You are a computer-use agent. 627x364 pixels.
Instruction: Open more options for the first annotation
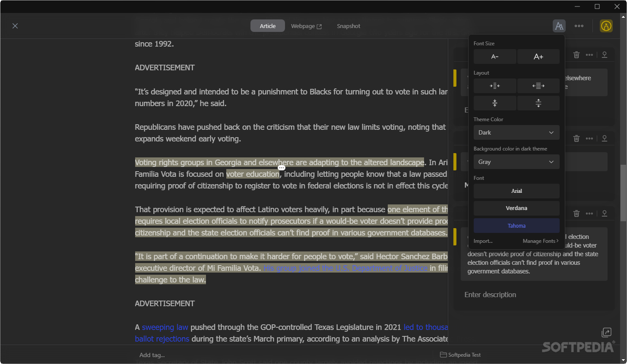click(x=589, y=55)
